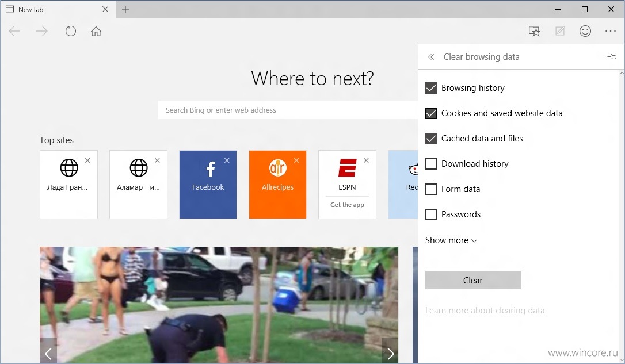Viewport: 625px width, 364px height.
Task: Close the New tab tab
Action: pyautogui.click(x=105, y=9)
